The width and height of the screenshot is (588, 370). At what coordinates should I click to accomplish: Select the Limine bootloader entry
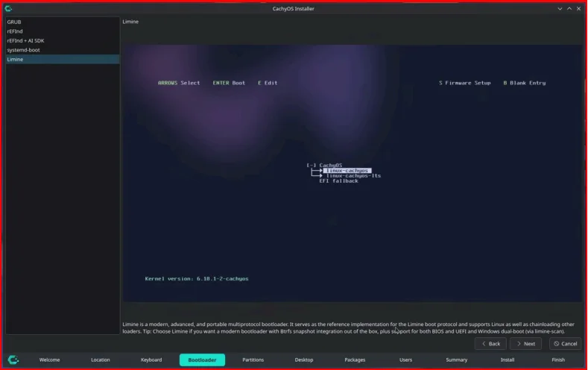pos(63,59)
